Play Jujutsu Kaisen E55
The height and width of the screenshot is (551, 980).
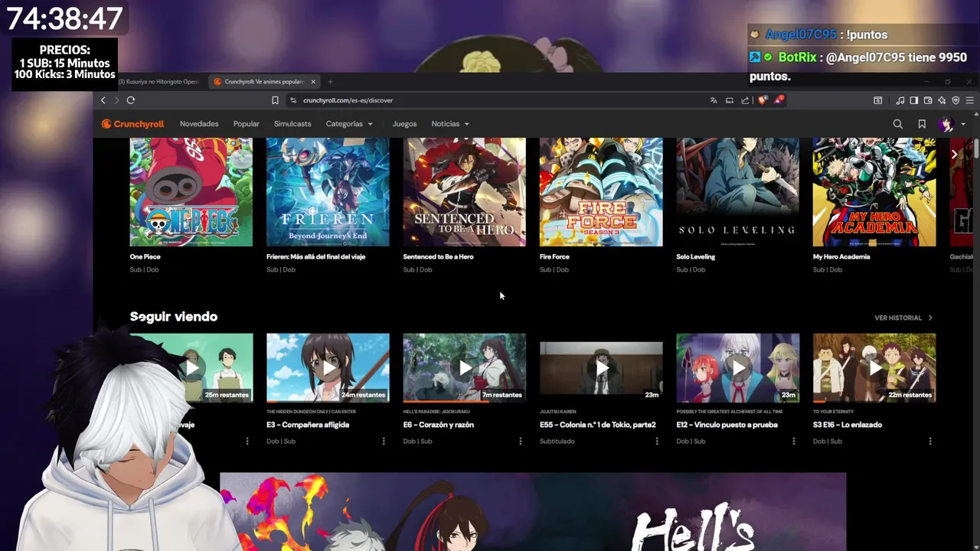pyautogui.click(x=601, y=368)
